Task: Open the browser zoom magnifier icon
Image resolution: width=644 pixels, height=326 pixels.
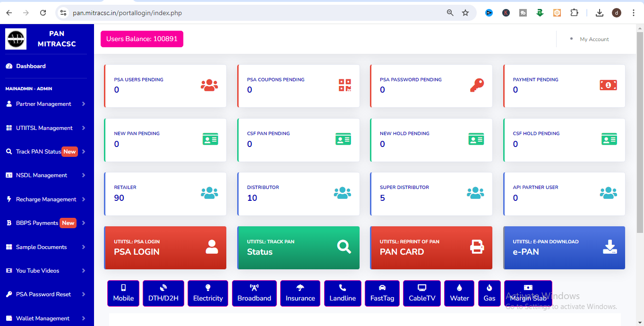Action: (x=450, y=13)
